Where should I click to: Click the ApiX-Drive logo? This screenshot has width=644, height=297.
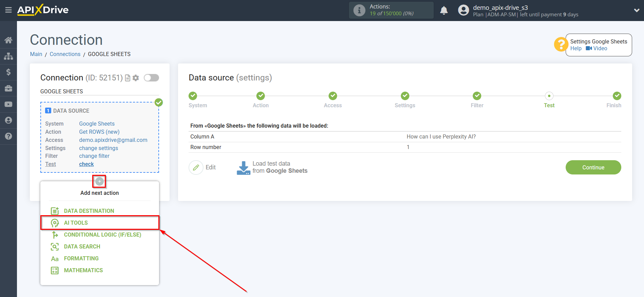pos(43,10)
